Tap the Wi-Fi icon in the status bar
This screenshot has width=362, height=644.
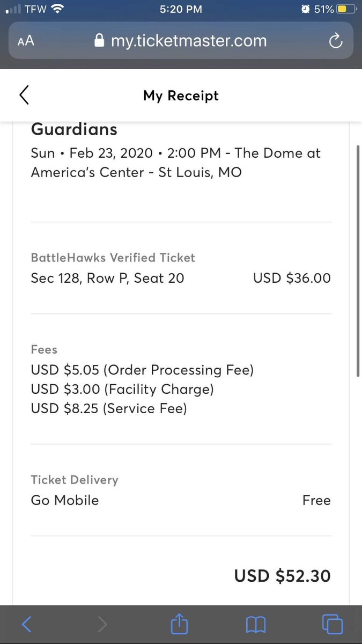58,9
